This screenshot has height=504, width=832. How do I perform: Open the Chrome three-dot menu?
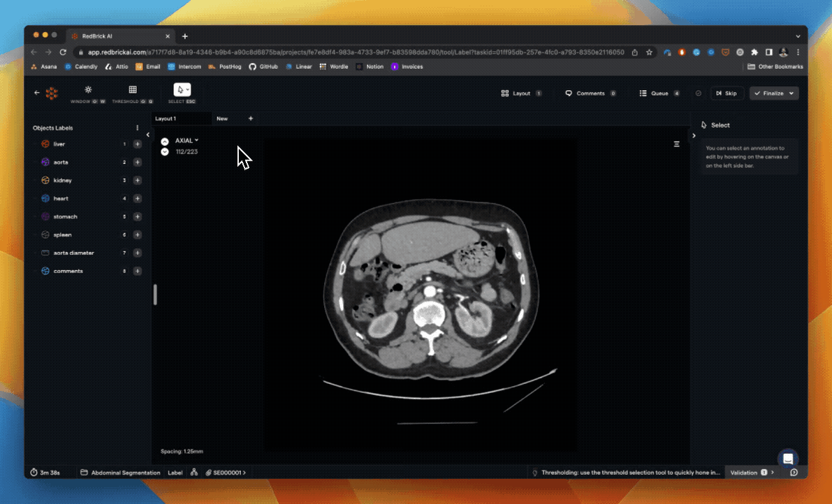(798, 52)
